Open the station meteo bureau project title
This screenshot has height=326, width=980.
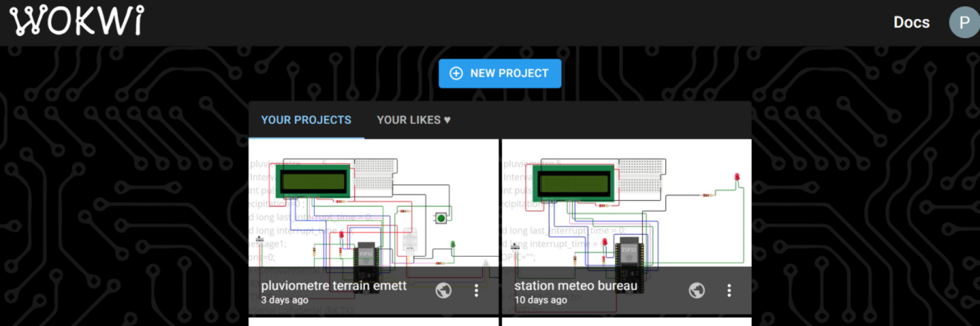[576, 286]
